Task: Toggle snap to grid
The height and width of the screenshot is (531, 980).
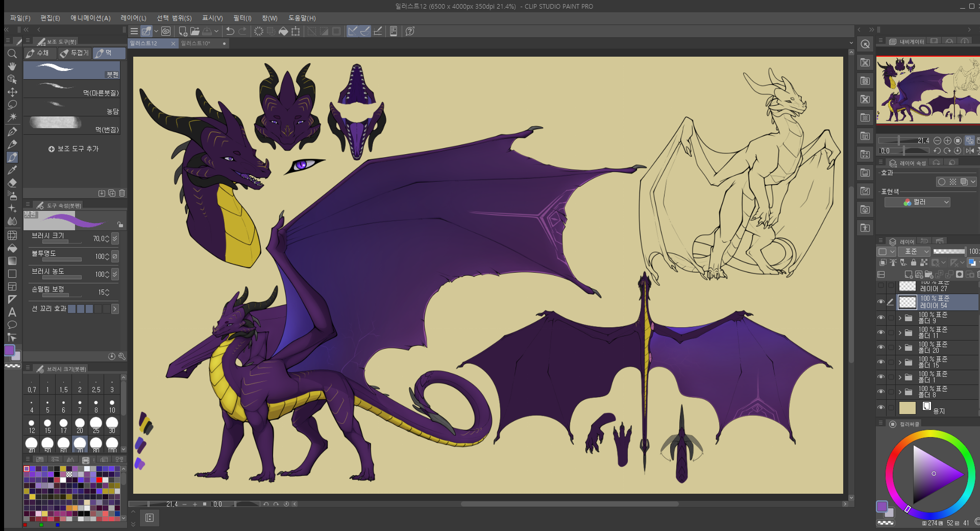Action: pos(378,31)
